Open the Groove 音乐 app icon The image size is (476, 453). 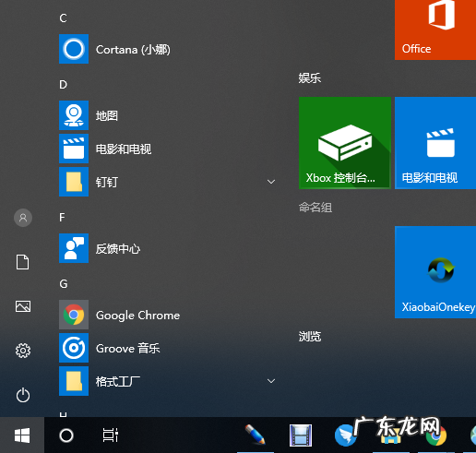74,348
